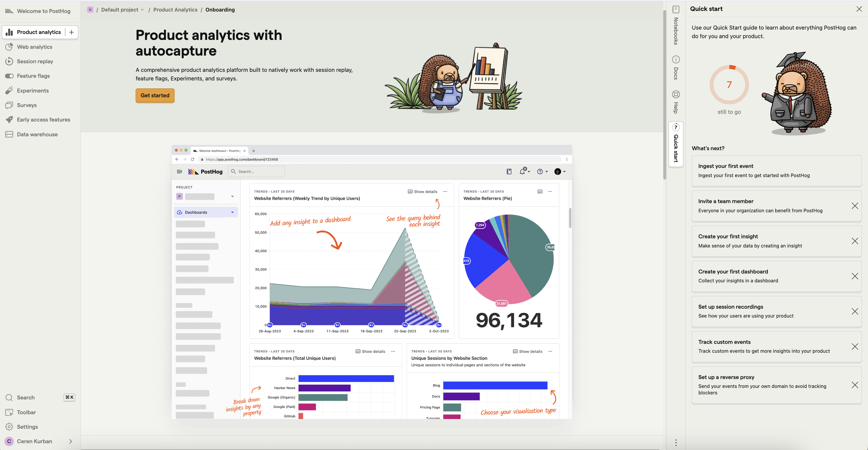Click plus icon next to Product analytics

71,32
